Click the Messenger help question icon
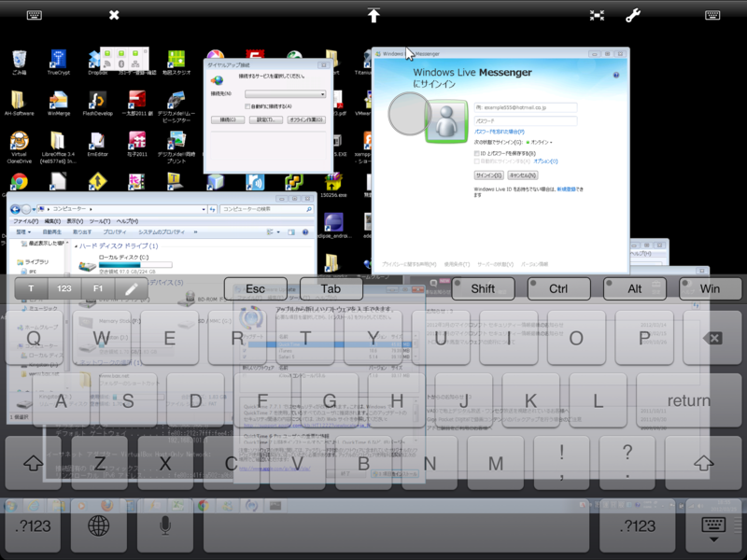747x560 pixels. [616, 76]
